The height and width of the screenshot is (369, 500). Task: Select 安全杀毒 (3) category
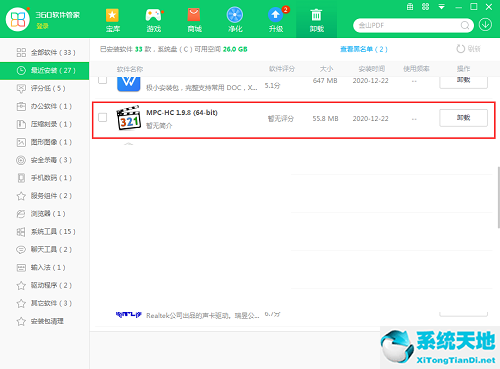pos(45,160)
